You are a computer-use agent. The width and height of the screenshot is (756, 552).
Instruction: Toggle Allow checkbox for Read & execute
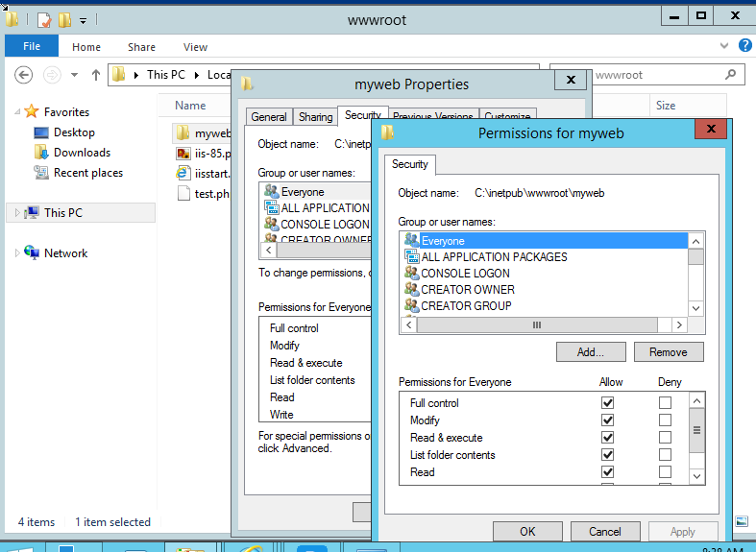(x=607, y=438)
